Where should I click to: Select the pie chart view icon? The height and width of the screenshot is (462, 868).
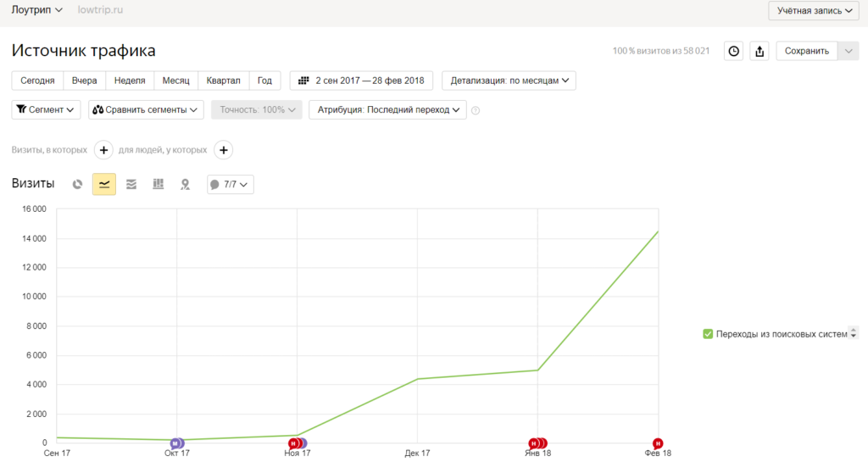tap(77, 184)
